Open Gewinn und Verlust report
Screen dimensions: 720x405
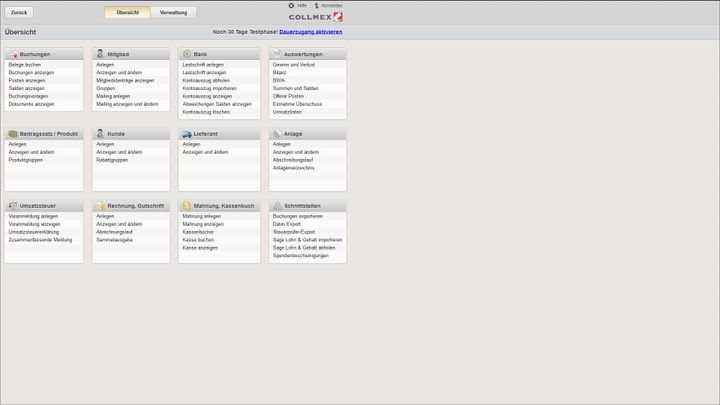coord(294,64)
